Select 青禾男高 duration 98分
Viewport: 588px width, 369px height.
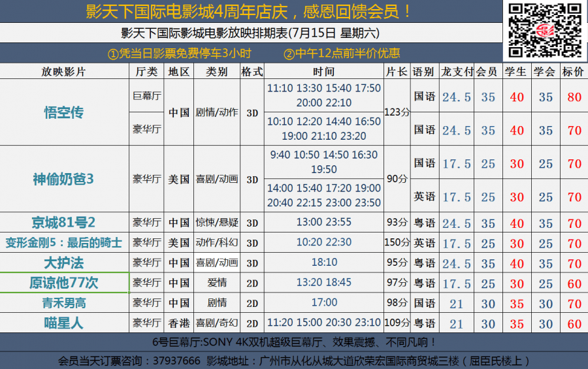(x=397, y=302)
